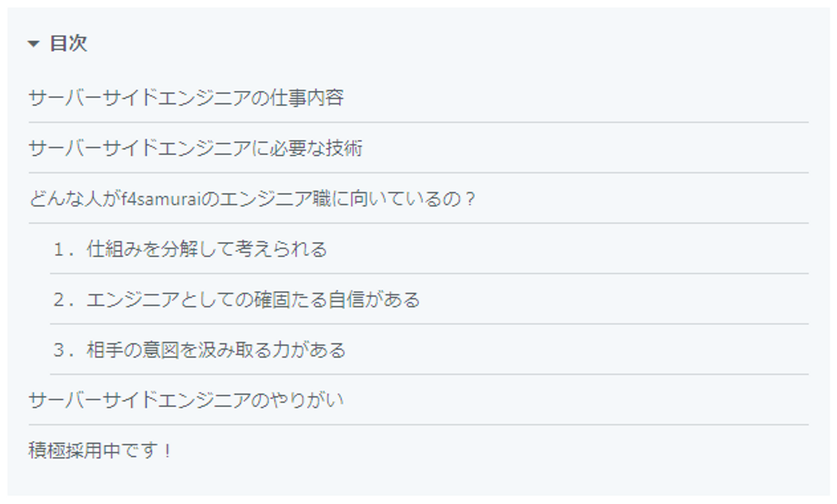Click the 目次 heading text

(68, 44)
